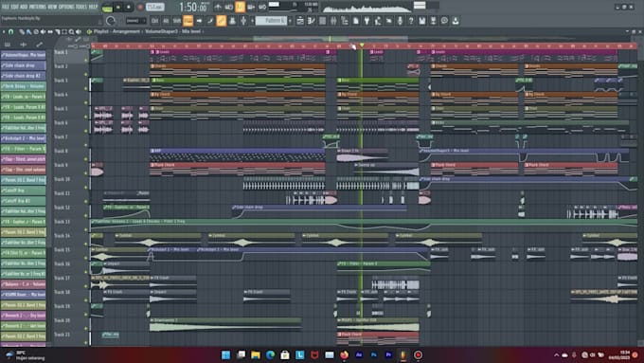Select the Draw pencil tool
The height and width of the screenshot is (363, 644).
tap(22, 31)
